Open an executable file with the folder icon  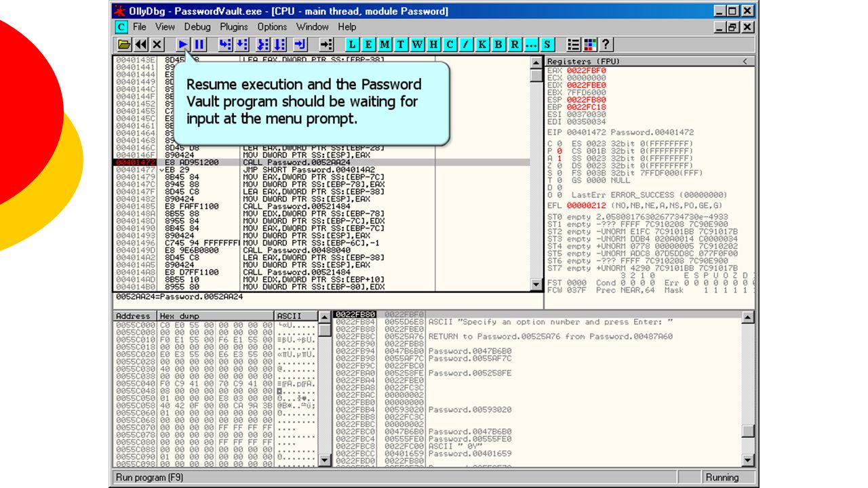(124, 45)
